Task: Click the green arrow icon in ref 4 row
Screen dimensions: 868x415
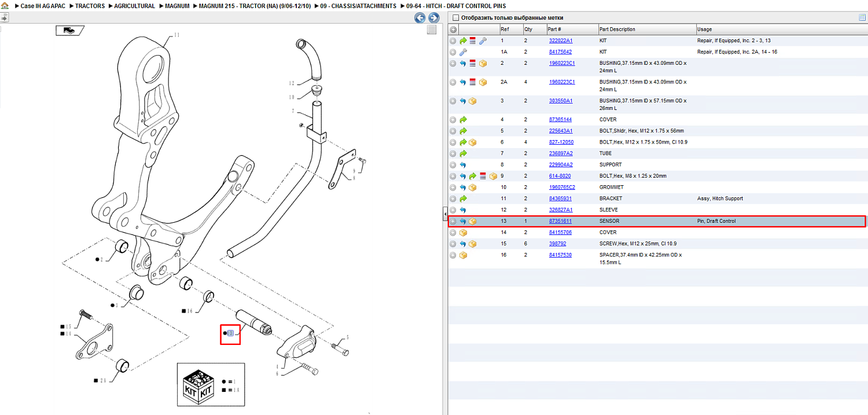Action: point(463,120)
